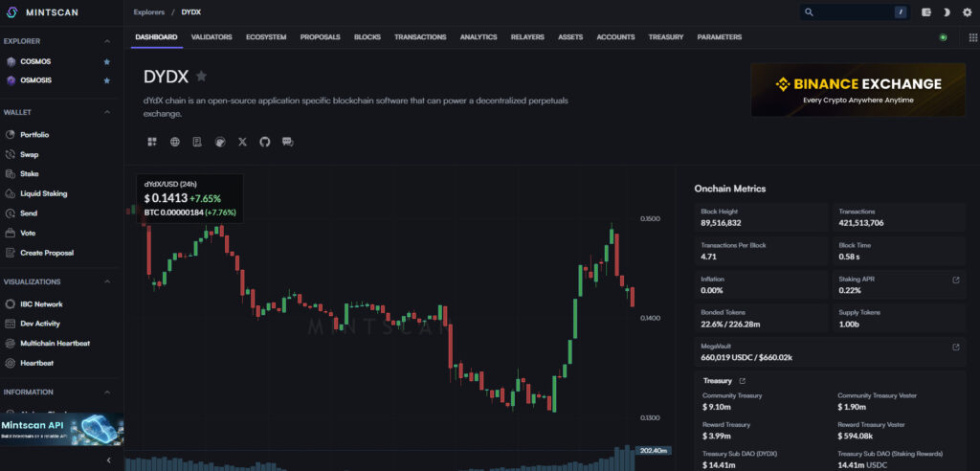Collapse the WALLET sidebar section
The image size is (980, 471).
[x=107, y=113]
